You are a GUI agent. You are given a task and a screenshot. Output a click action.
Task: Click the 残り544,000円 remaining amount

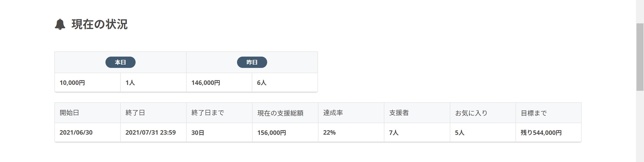point(541,133)
